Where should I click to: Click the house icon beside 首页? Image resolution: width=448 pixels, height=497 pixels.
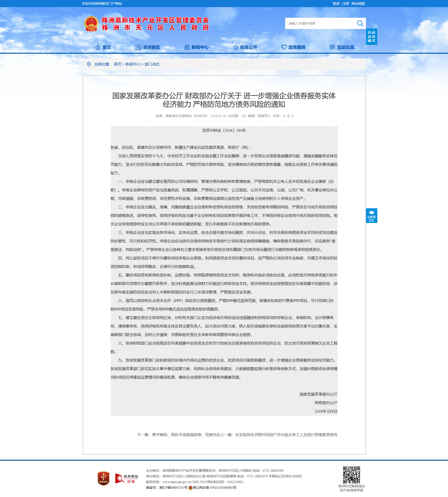[x=98, y=47]
